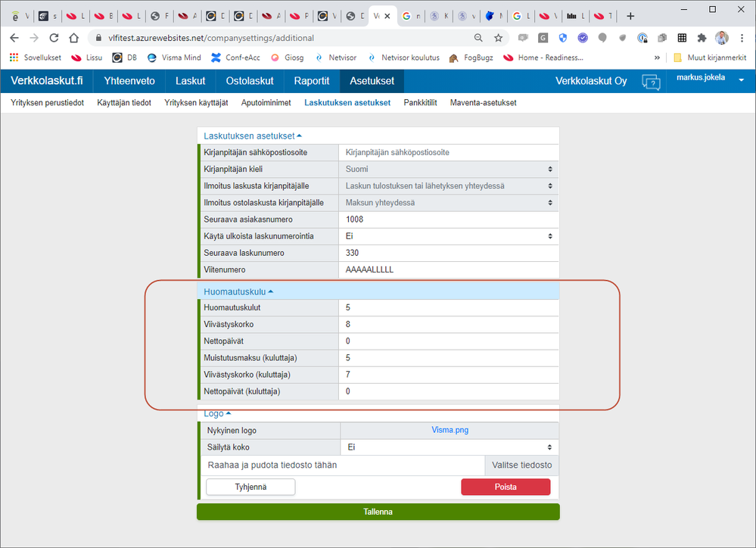Open the Säilytä koko dropdown
Screen dimensions: 756x548
450,447
